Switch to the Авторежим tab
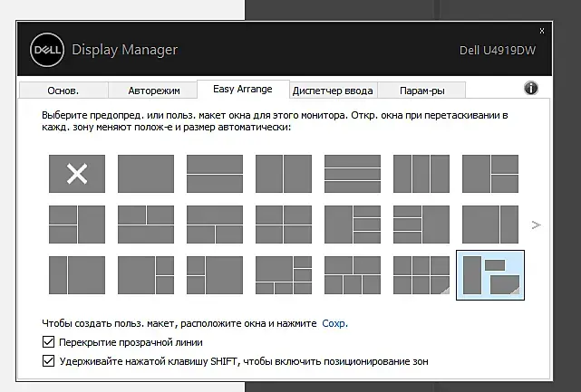 (154, 91)
